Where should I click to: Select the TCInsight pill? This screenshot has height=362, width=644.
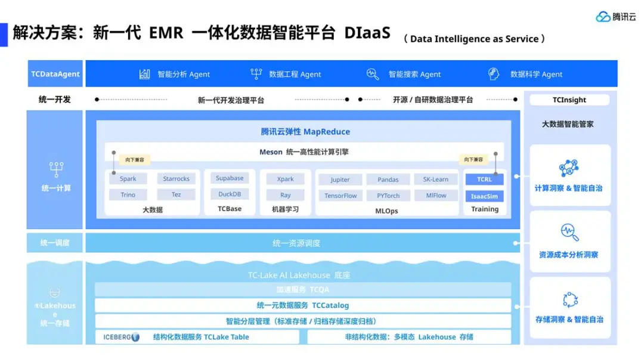pyautogui.click(x=569, y=100)
